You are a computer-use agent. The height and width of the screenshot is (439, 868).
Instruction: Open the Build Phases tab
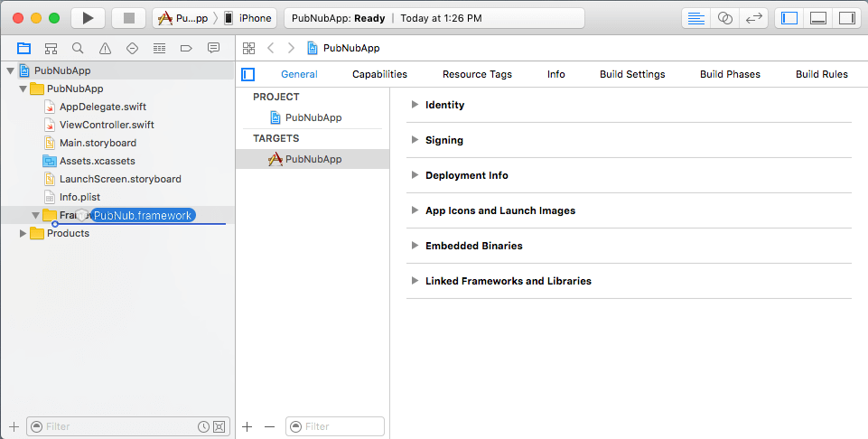(730, 74)
